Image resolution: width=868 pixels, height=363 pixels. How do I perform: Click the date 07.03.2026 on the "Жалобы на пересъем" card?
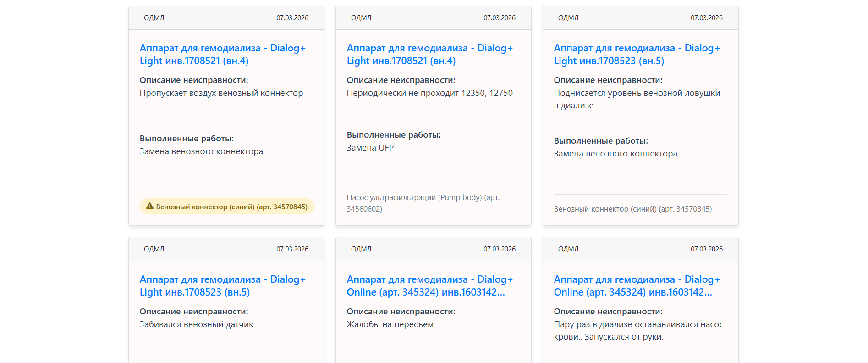pos(500,249)
